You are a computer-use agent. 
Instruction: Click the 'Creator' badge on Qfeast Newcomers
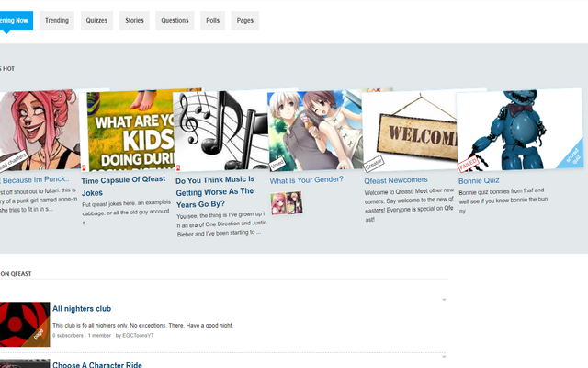(374, 164)
